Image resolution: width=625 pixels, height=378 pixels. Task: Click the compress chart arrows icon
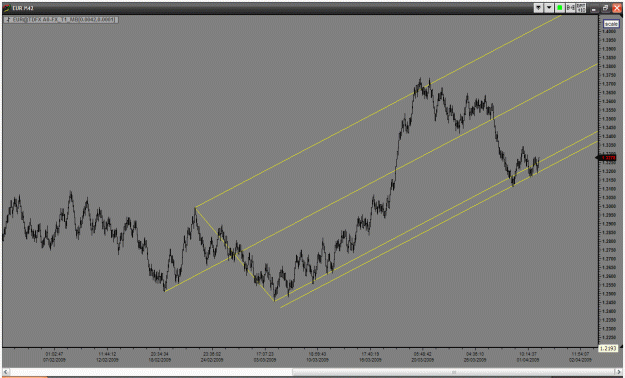click(x=570, y=8)
